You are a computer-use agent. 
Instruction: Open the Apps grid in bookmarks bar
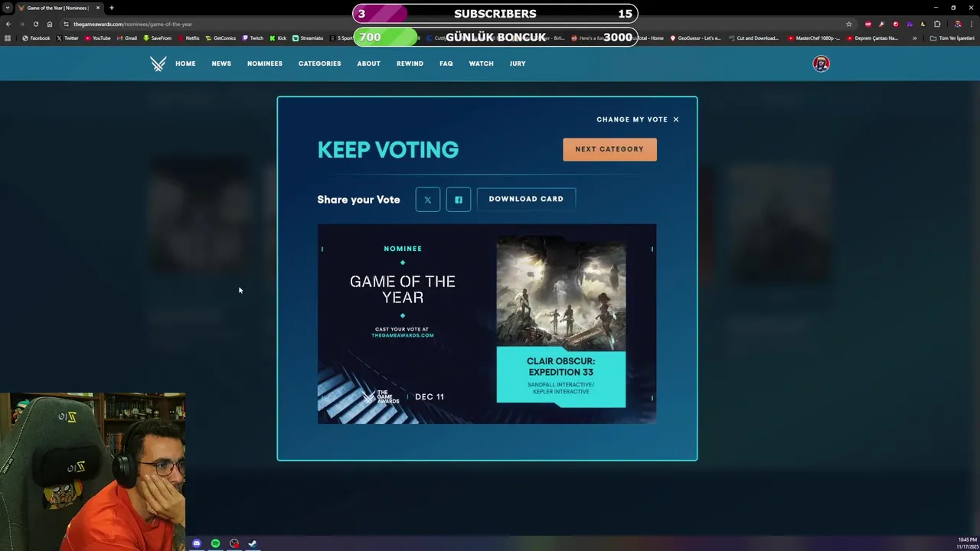coord(8,38)
